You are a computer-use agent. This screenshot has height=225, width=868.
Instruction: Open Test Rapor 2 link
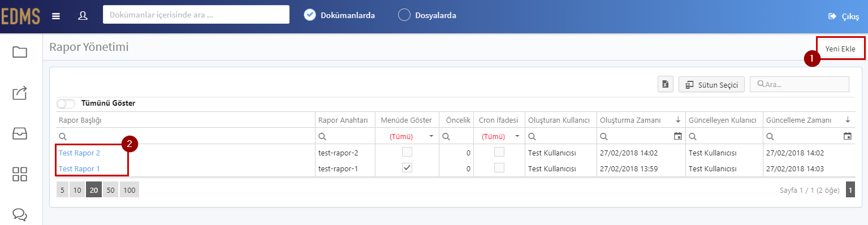pyautogui.click(x=79, y=153)
